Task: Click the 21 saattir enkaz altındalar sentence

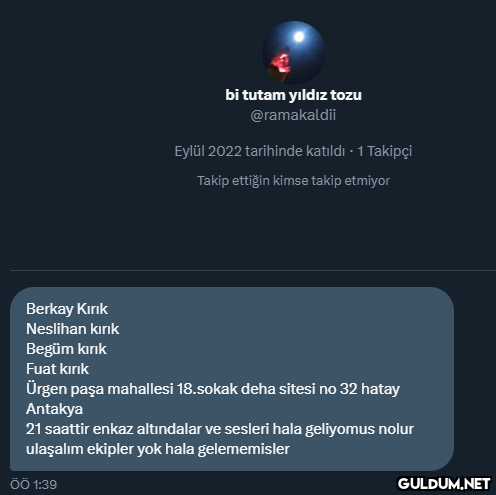Action: click(x=220, y=429)
